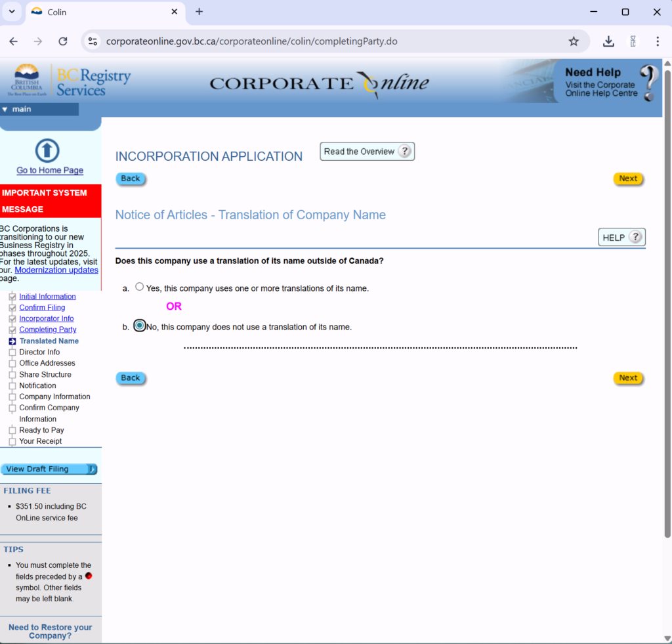Screen dimensions: 672x644
Task: Click the checked Initial Information checkbox
Action: (12, 297)
